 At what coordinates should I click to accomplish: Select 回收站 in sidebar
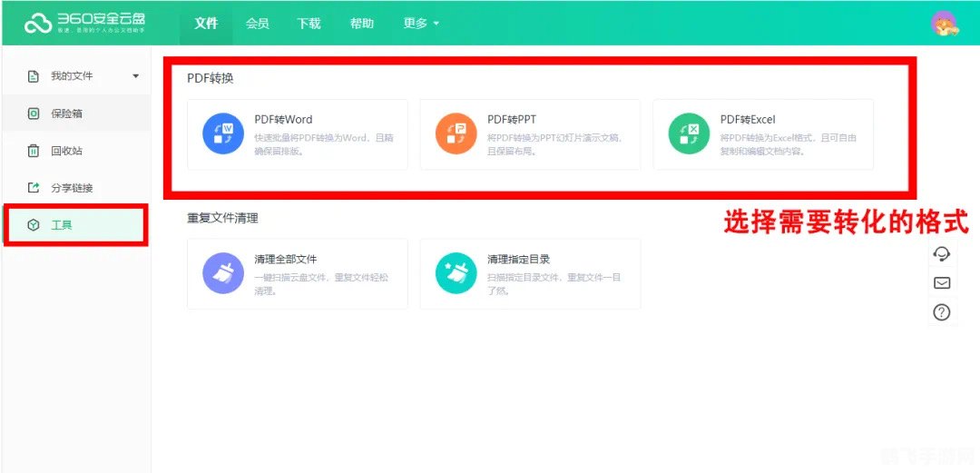(76, 151)
